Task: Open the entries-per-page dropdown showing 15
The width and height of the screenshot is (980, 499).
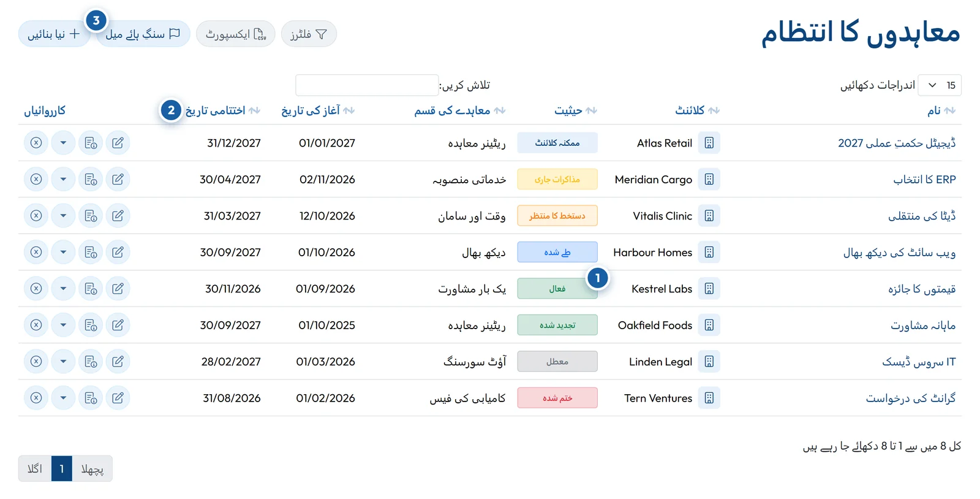Action: click(940, 85)
